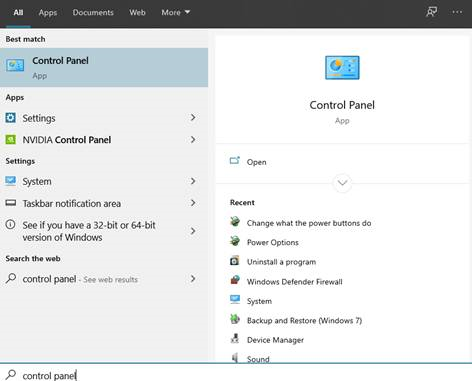Click the search magnifier icon in search box
Viewport: 472px width, 381px height.
tap(11, 375)
